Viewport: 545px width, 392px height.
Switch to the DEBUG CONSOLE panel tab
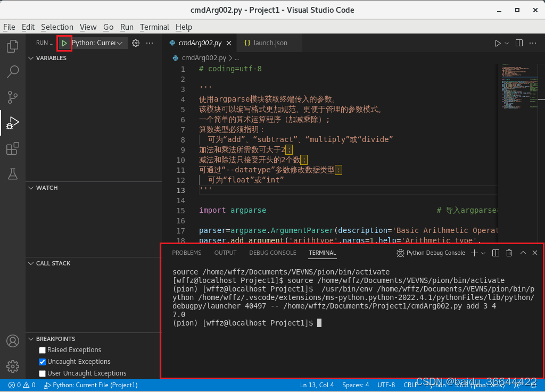(x=272, y=253)
